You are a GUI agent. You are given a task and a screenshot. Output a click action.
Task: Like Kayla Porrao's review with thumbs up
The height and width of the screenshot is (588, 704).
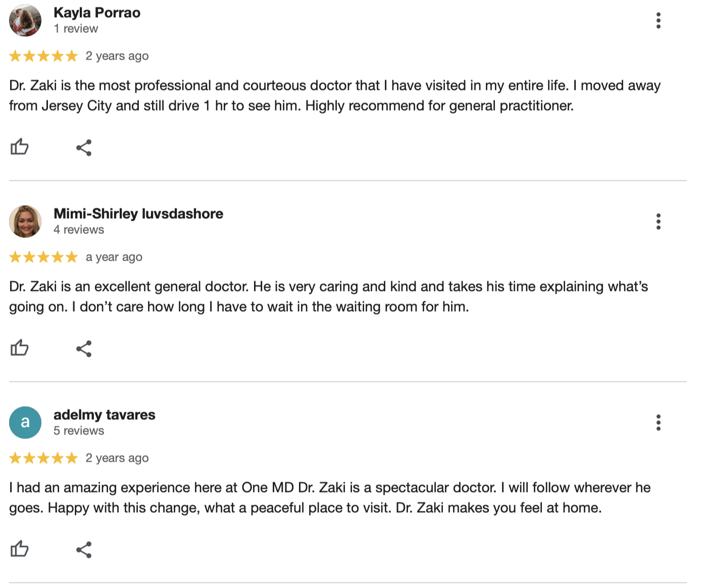20,147
